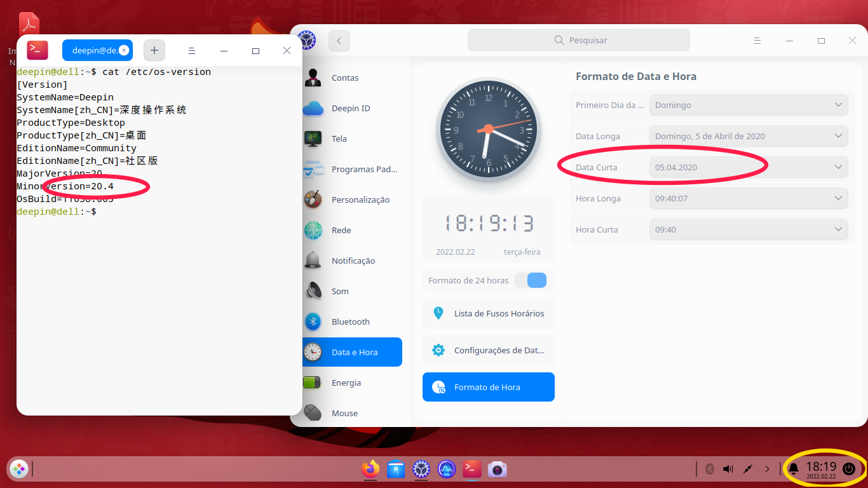Open Lista de Fusos Horários
Viewport: 868px width, 488px height.
click(x=489, y=313)
